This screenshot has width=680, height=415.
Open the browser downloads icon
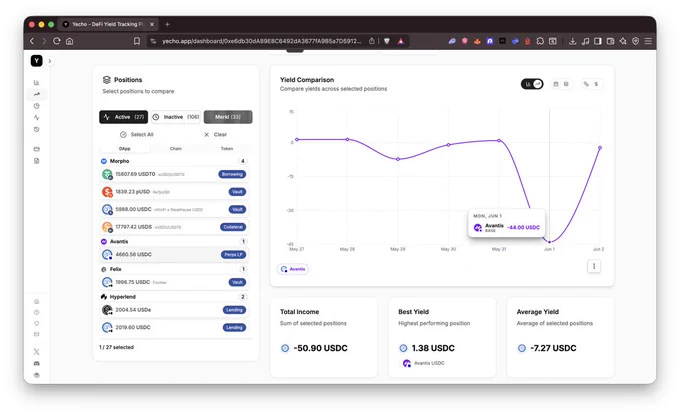[x=572, y=41]
